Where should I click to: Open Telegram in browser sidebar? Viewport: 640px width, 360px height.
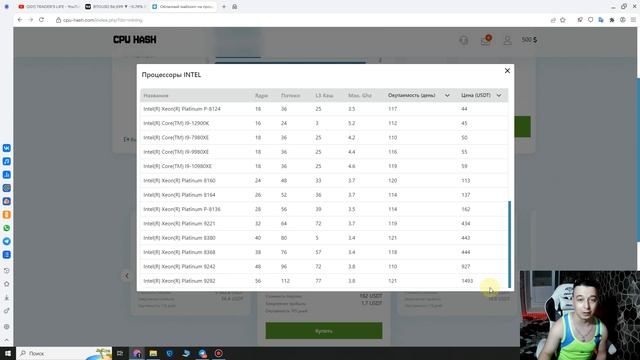point(7,241)
